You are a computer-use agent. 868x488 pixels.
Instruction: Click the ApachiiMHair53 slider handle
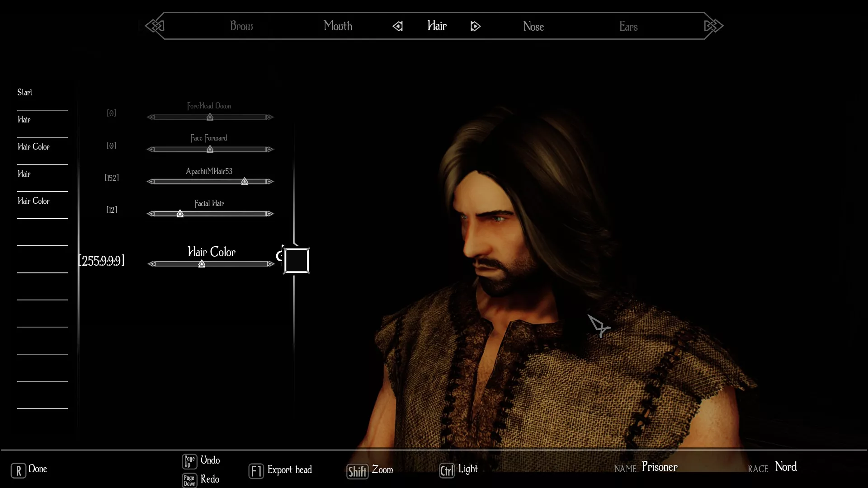pos(245,181)
